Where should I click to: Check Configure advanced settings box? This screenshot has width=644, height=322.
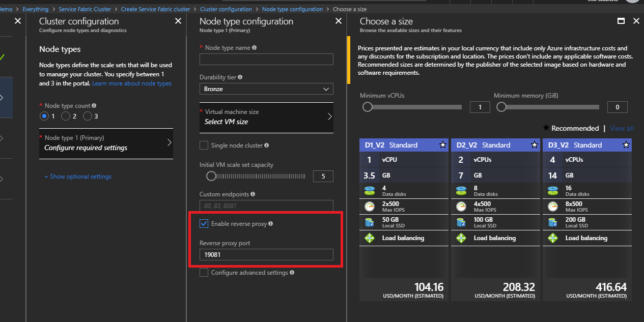click(x=204, y=273)
